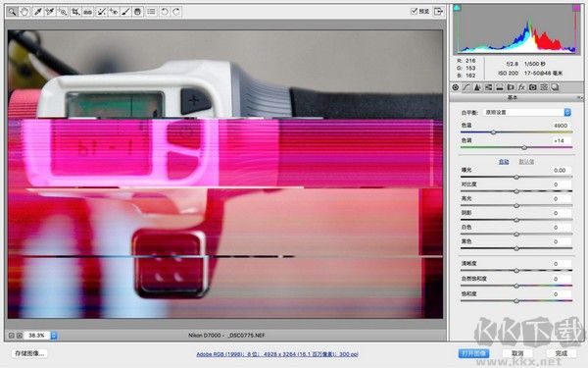Viewport: 588px width, 368px height.
Task: Click the Open Image (打开图像) button
Action: 474,353
